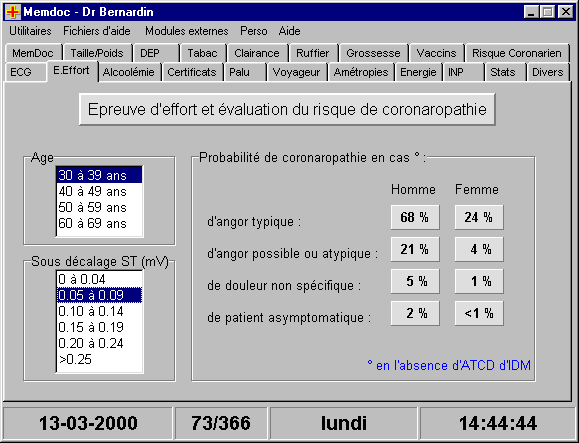
Task: Switch to the Risque Coronarien tab
Action: [x=517, y=53]
